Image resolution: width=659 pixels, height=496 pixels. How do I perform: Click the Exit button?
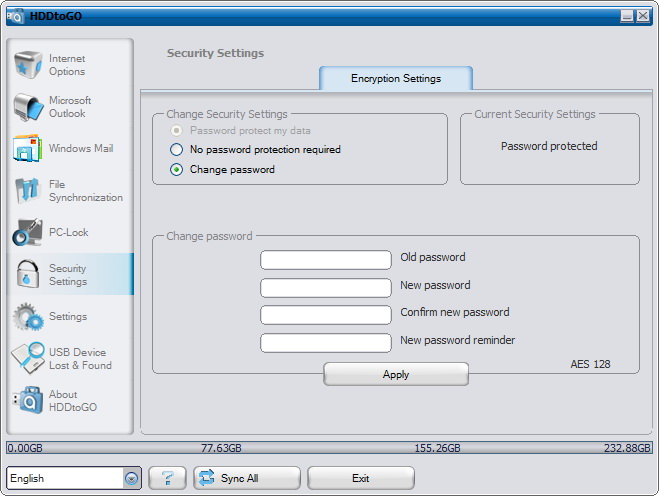click(361, 478)
